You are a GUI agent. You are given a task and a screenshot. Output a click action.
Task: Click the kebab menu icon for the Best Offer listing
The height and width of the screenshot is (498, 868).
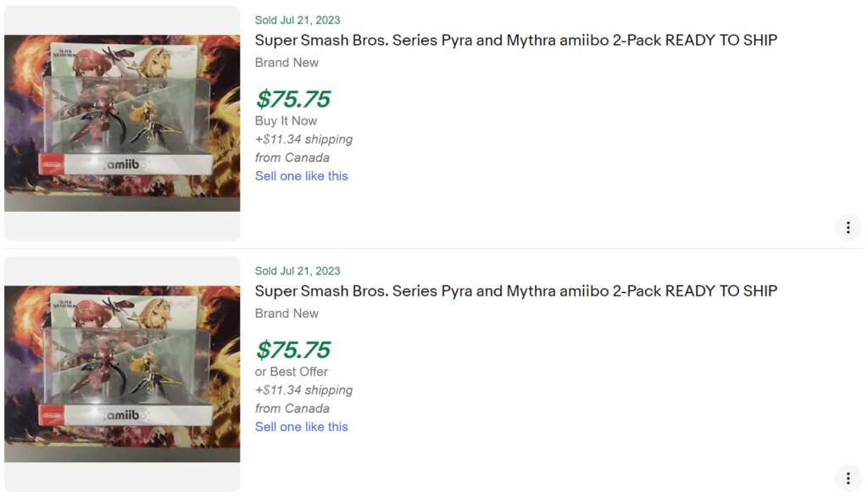click(x=848, y=478)
